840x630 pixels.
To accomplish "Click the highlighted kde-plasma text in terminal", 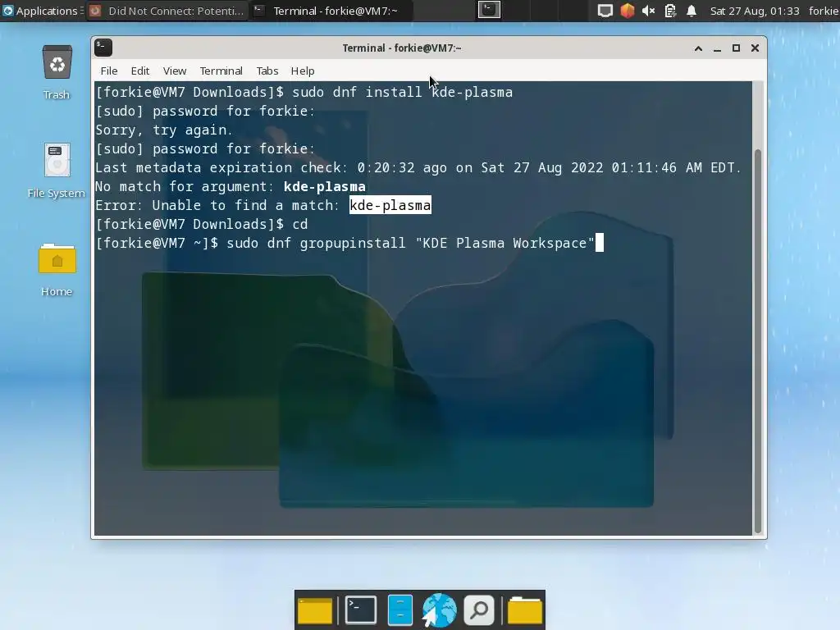I will pos(390,205).
